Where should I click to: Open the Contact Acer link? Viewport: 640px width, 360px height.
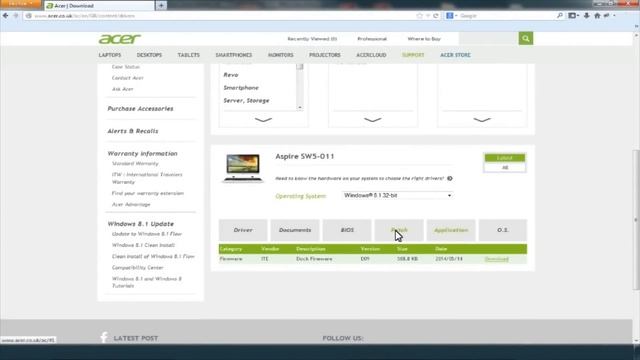tap(127, 78)
